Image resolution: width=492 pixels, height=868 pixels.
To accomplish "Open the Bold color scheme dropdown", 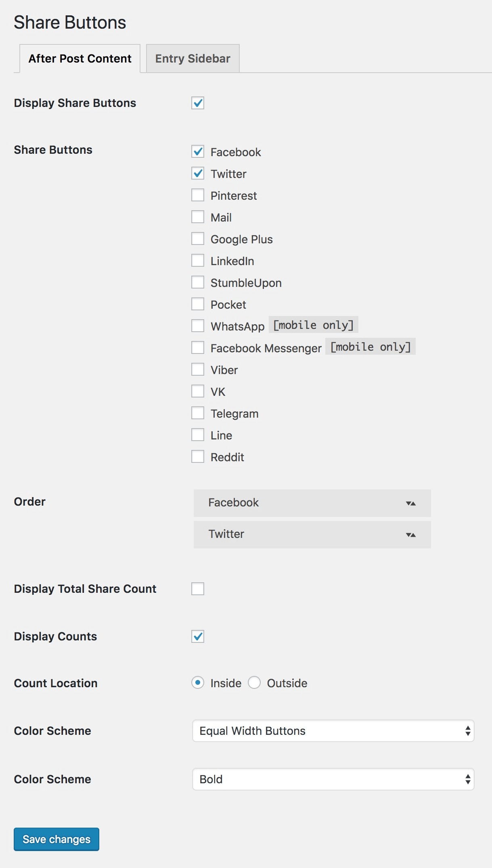I will [x=333, y=779].
